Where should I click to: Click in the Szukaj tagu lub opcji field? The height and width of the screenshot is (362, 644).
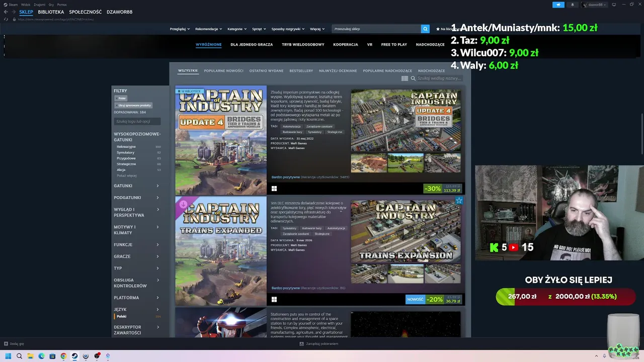(137, 121)
